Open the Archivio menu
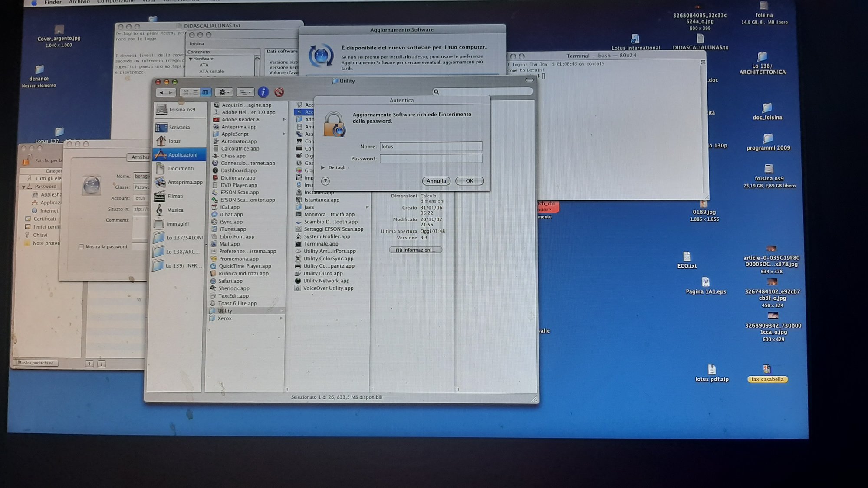 click(x=79, y=2)
